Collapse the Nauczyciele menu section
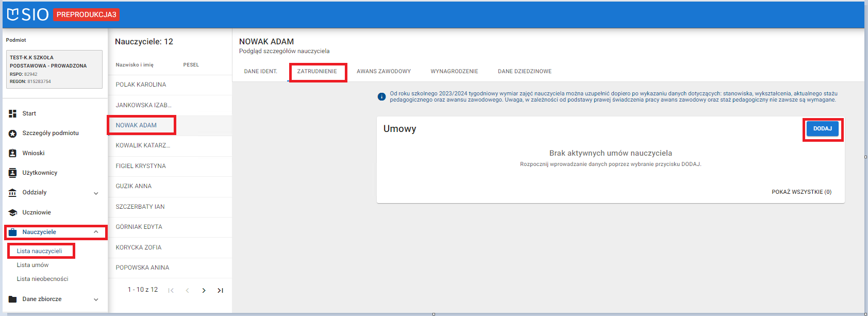This screenshot has width=868, height=316. point(96,232)
